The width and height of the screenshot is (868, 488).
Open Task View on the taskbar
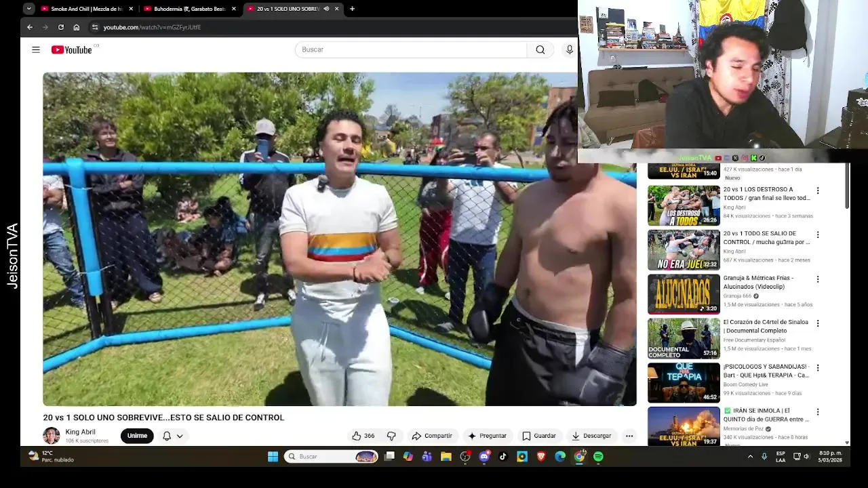pyautogui.click(x=389, y=457)
